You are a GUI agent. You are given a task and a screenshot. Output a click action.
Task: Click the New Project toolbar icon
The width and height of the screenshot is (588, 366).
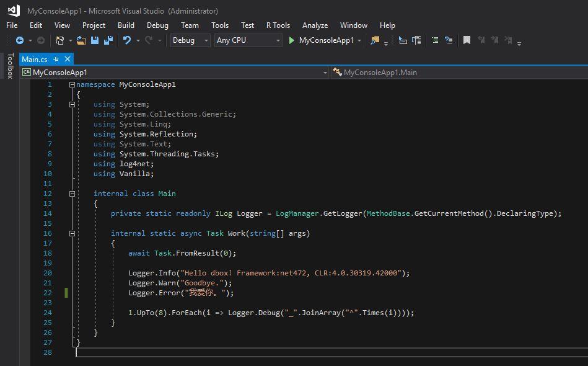59,40
